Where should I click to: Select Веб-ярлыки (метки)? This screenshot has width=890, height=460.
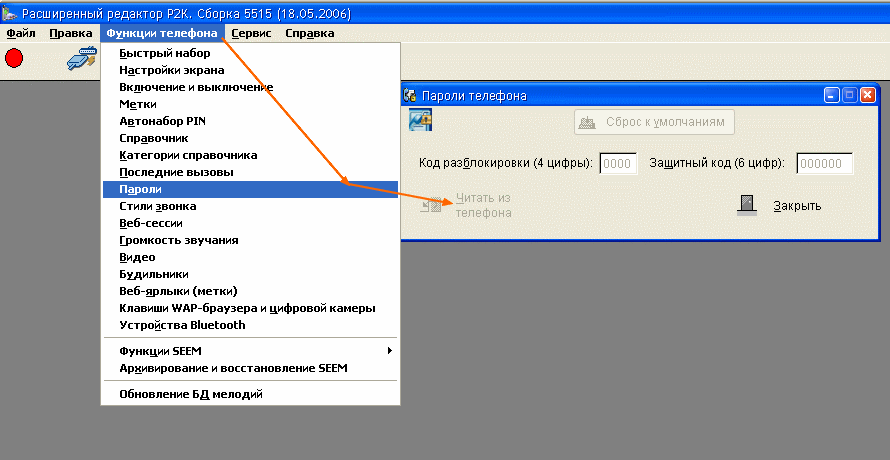(x=250, y=291)
